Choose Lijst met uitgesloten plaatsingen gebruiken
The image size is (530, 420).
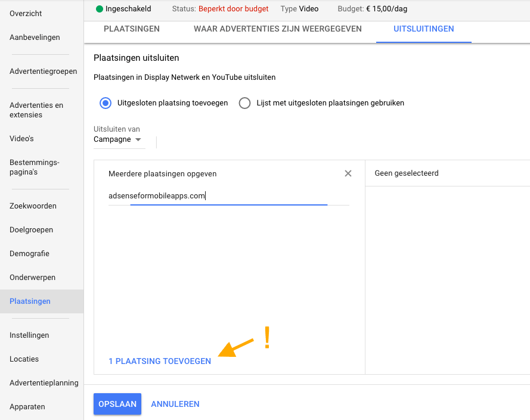click(x=244, y=103)
